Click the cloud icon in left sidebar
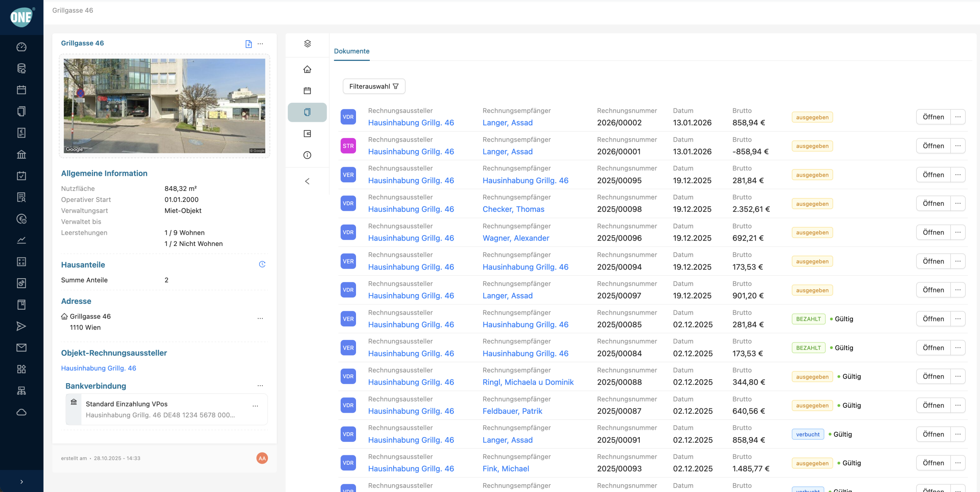980x492 pixels. tap(21, 412)
